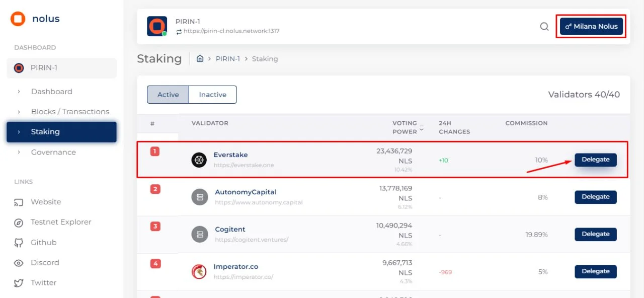Click the Nolus logo in the sidebar
Viewport: 644px width, 298px height.
tap(19, 19)
